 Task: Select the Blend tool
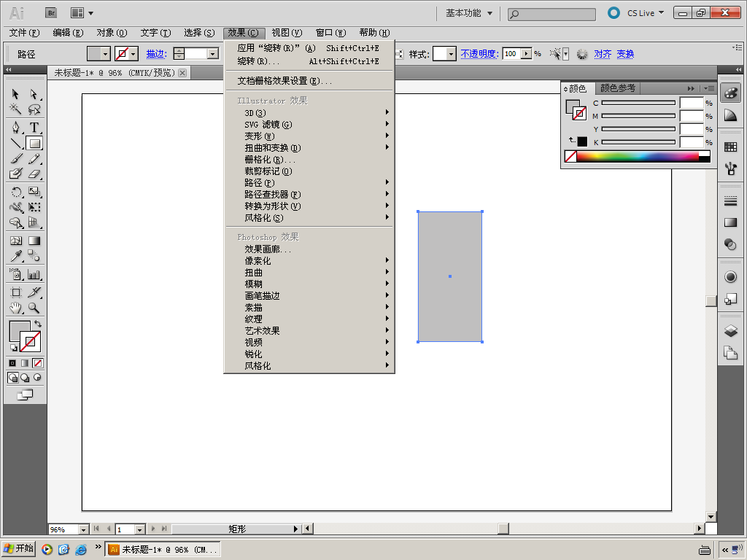click(x=34, y=256)
